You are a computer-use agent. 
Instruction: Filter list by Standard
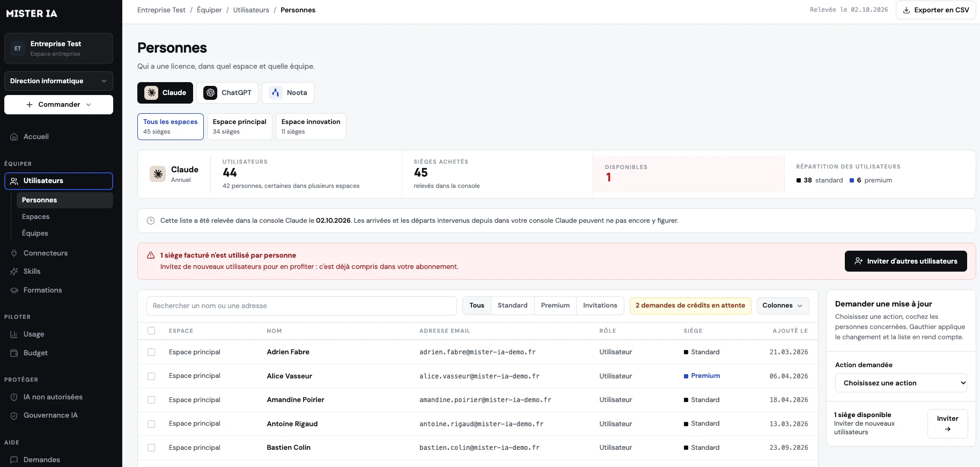tap(512, 305)
